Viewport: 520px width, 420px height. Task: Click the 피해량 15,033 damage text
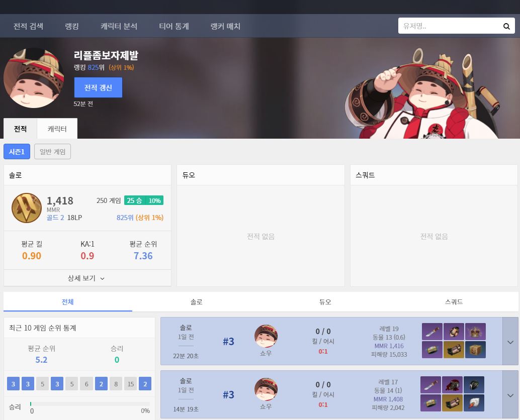[x=389, y=354]
